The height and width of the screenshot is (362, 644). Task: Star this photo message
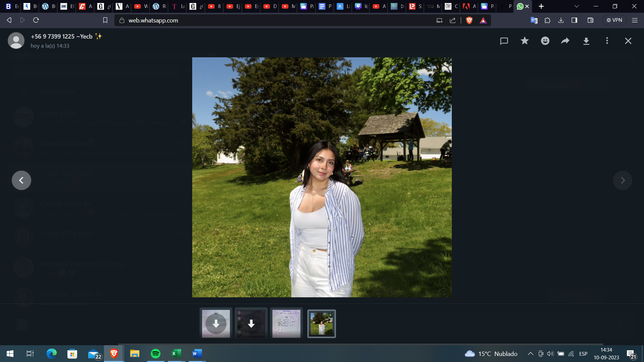pyautogui.click(x=525, y=41)
